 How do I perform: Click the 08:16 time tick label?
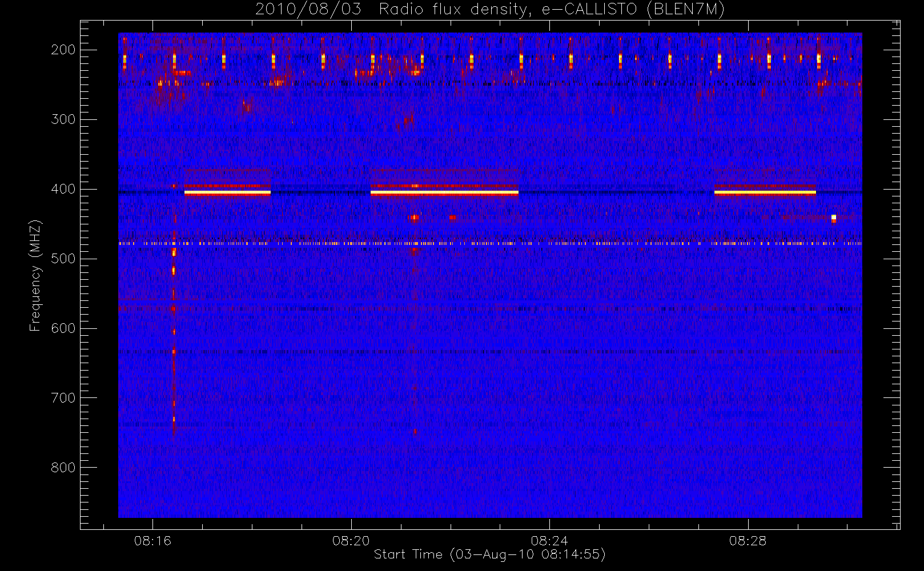[152, 541]
